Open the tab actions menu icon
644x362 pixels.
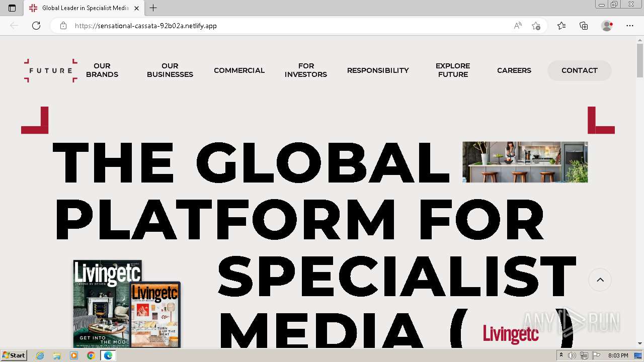12,8
